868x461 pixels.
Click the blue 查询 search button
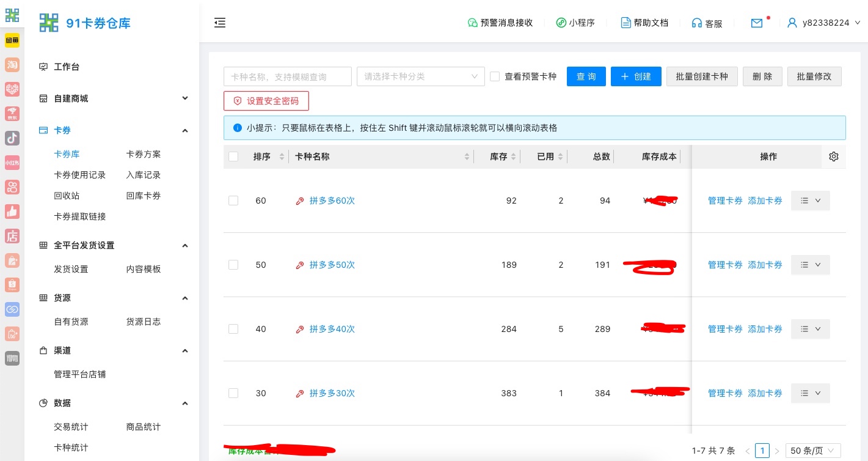coord(586,76)
